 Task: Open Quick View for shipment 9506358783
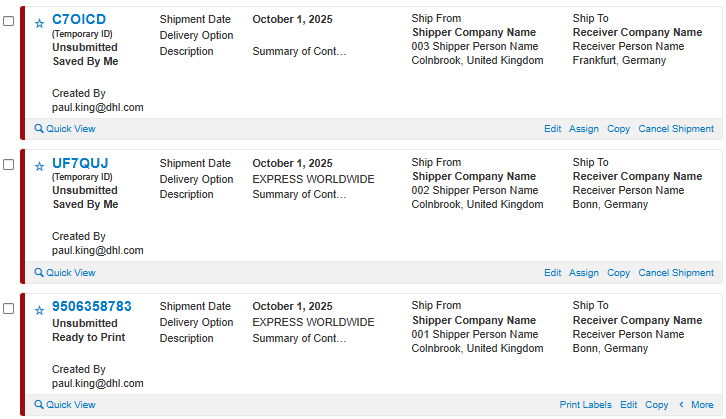pyautogui.click(x=65, y=405)
